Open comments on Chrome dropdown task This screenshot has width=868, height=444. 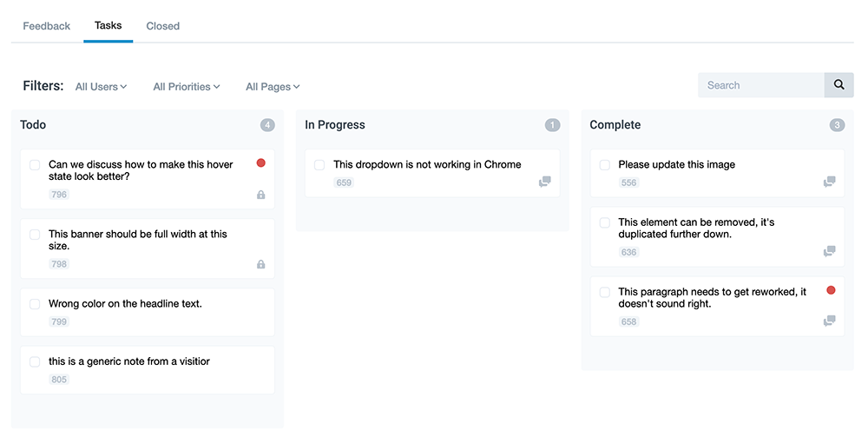click(545, 182)
